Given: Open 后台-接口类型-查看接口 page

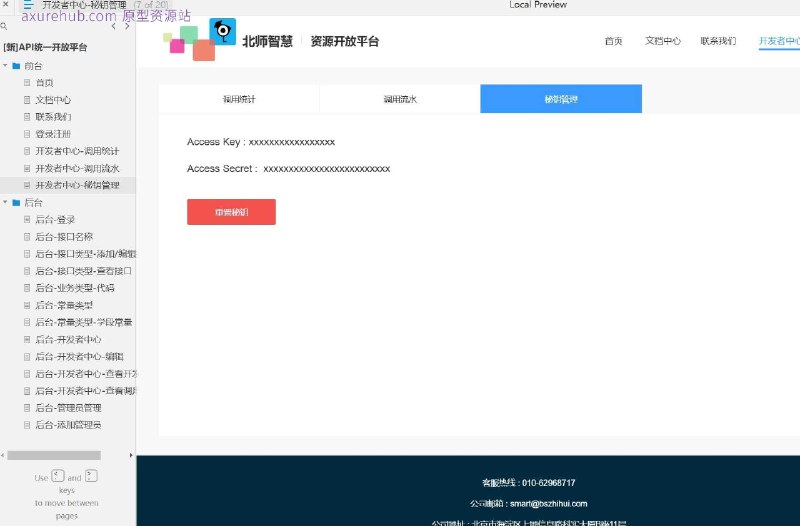Looking at the screenshot, I should (84, 271).
